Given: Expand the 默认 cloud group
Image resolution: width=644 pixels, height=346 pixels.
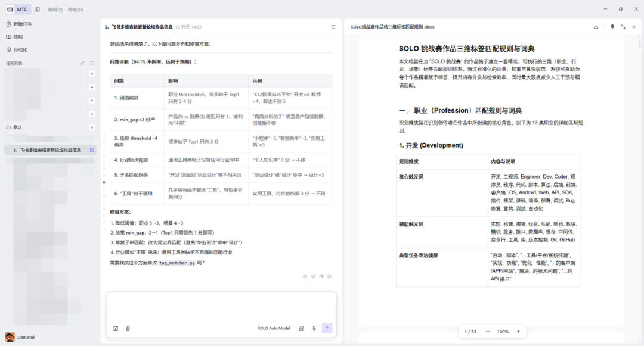Looking at the screenshot, I should click(14, 127).
